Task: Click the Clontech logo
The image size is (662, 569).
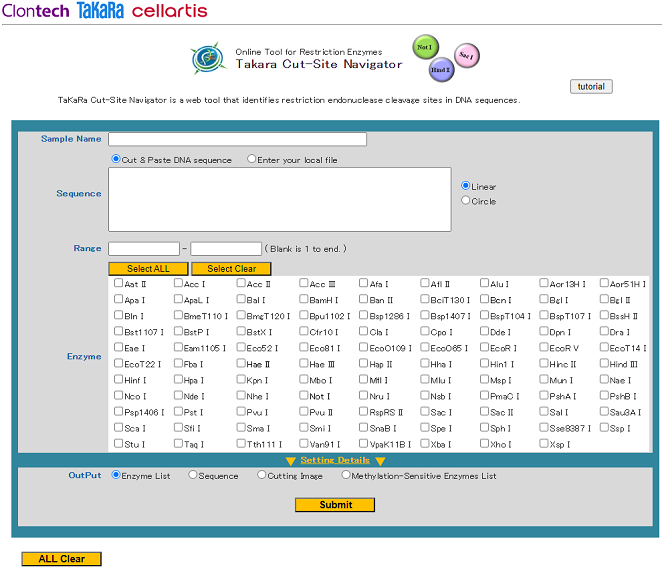Action: 35,11
